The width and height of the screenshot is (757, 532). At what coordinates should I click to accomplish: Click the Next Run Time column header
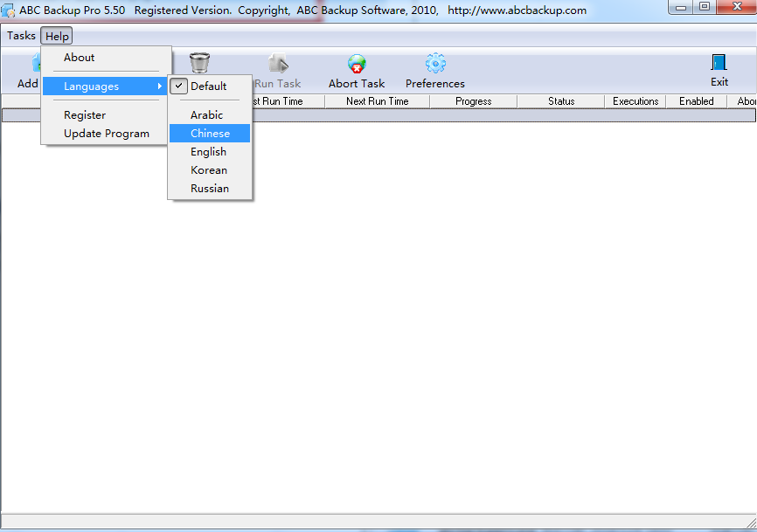[378, 101]
